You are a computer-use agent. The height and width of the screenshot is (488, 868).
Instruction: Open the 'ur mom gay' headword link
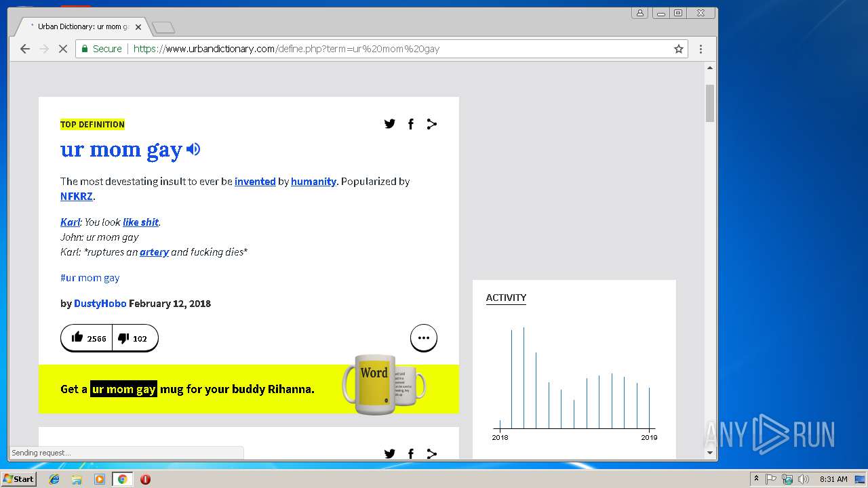[x=121, y=150]
